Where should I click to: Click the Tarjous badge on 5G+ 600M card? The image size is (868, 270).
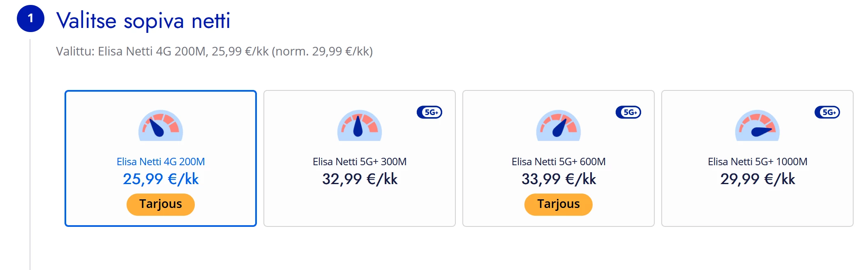tap(559, 204)
